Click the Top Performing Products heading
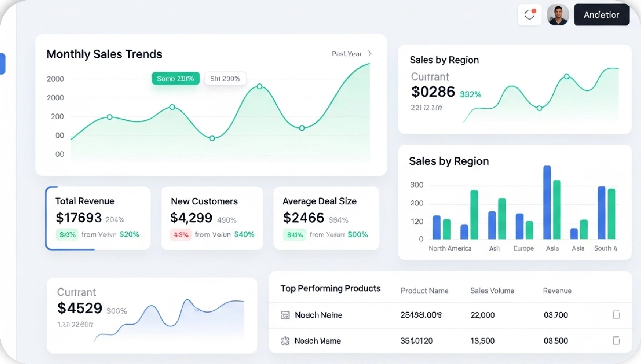641x364 pixels. pos(330,288)
